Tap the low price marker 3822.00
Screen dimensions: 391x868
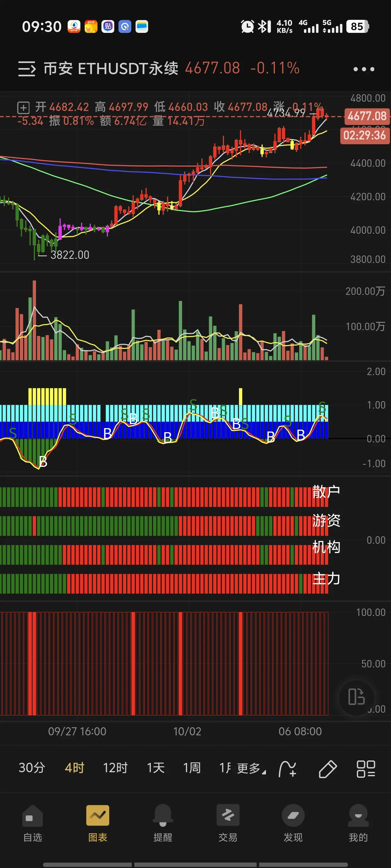pyautogui.click(x=70, y=255)
